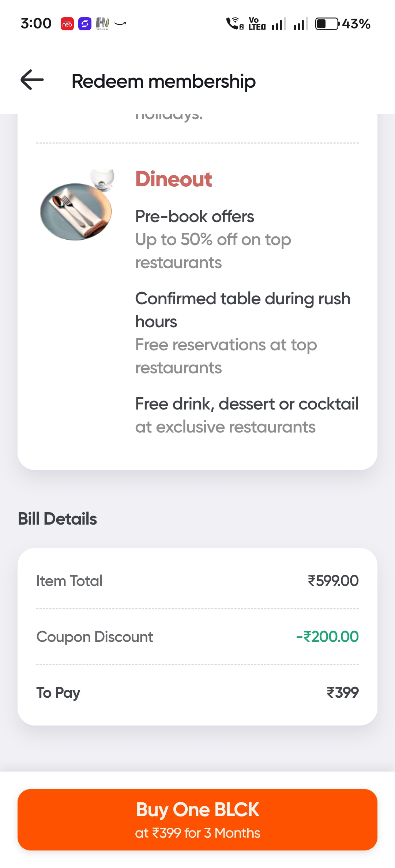Tap the WiFi calling status icon
395x868 pixels.
coord(234,24)
